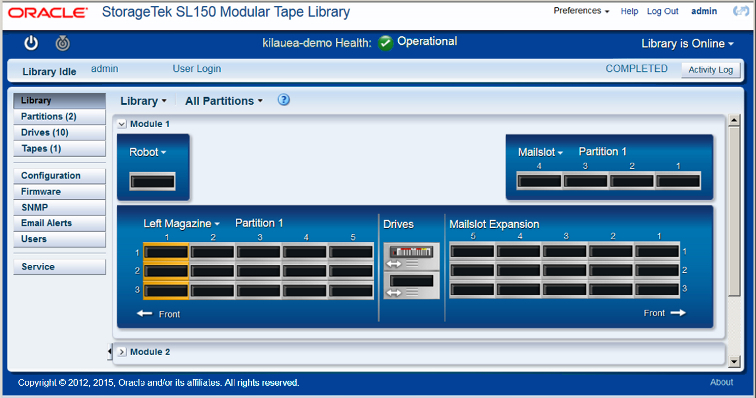Screen dimensions: 756x398
Task: Select Mailslot slot 1
Action: pyautogui.click(x=678, y=181)
